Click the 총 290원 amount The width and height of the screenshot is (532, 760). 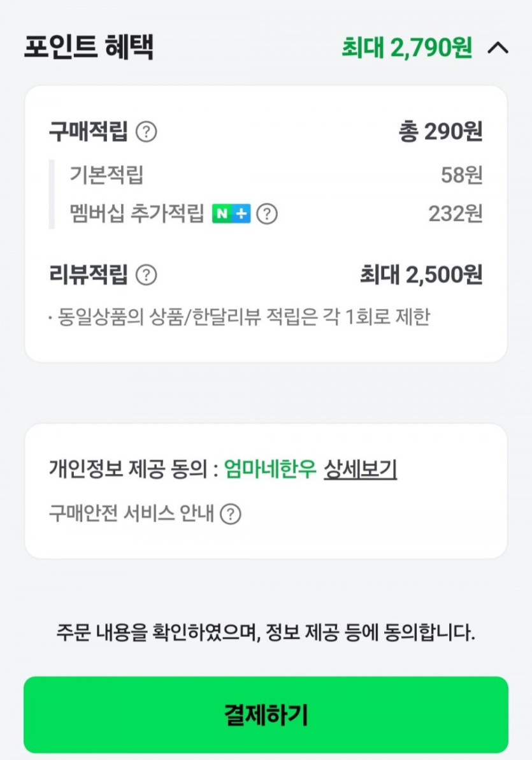[440, 132]
